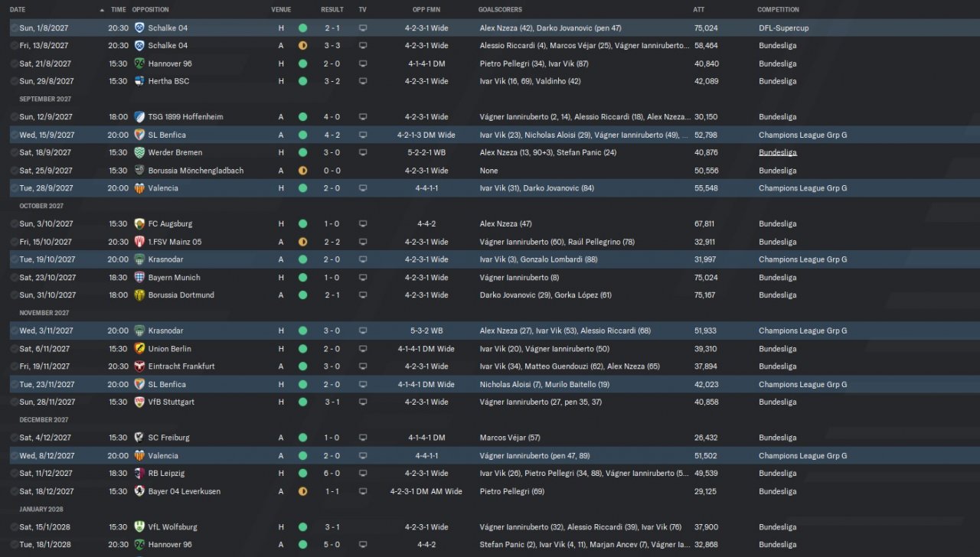Click the 5-3-2 WB opposition formation cell

click(426, 331)
